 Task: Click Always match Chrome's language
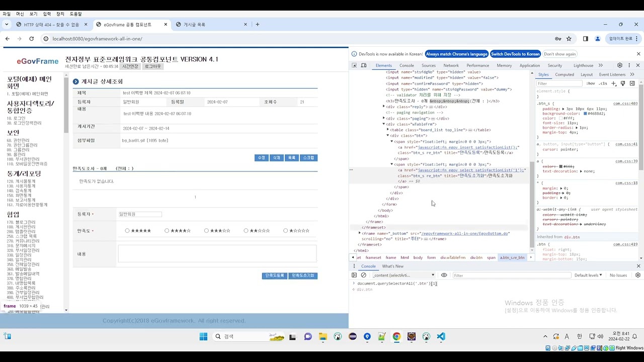[x=457, y=54]
